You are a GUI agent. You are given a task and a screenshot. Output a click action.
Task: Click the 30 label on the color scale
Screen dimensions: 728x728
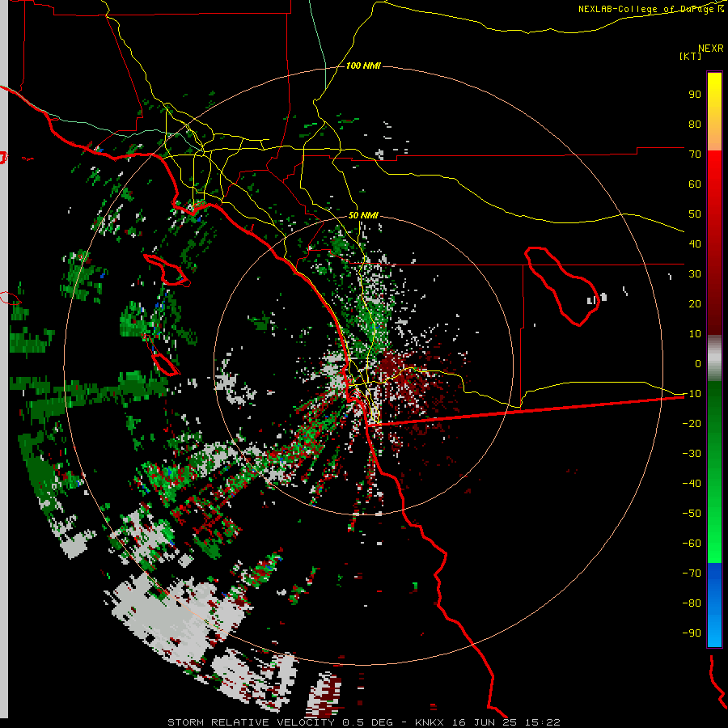695,274
